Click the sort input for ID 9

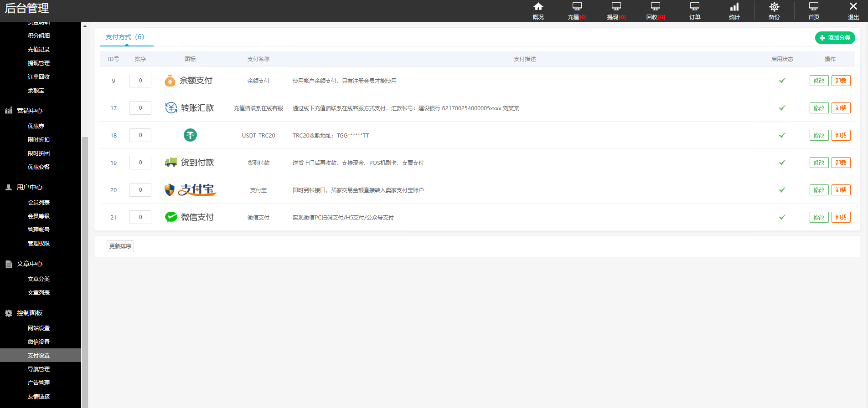point(140,81)
